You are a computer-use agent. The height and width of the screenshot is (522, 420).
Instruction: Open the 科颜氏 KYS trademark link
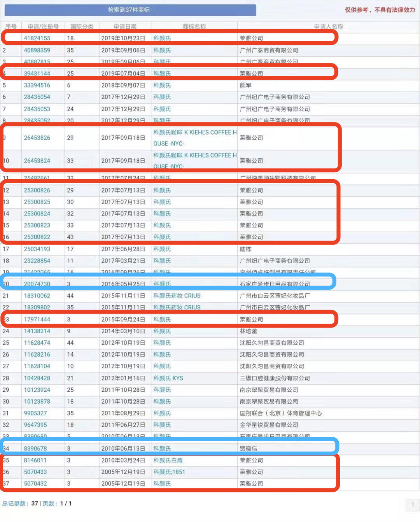pyautogui.click(x=167, y=378)
